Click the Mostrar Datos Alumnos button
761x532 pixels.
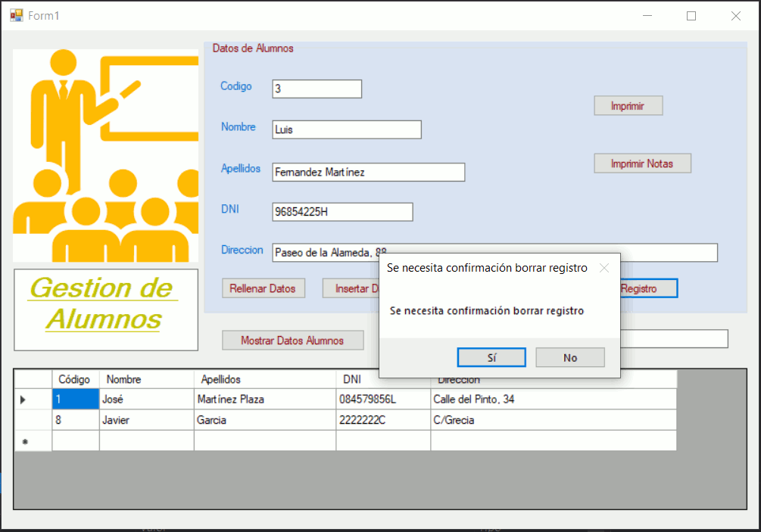(x=292, y=340)
